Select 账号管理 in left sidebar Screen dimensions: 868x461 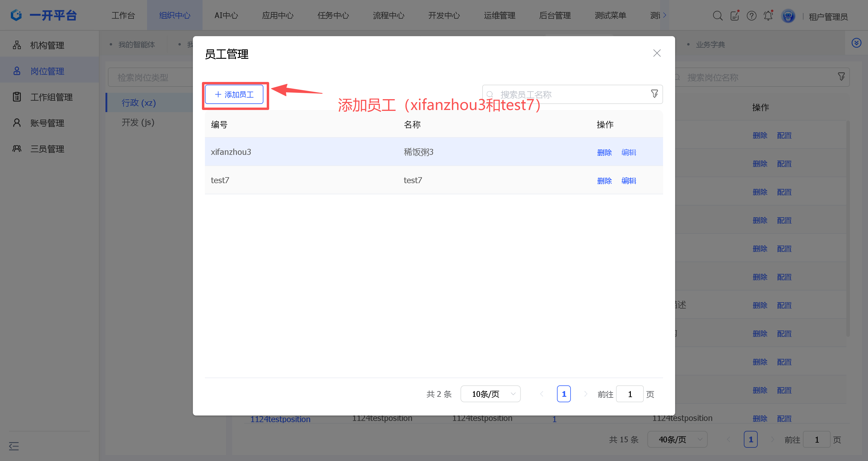pos(47,123)
